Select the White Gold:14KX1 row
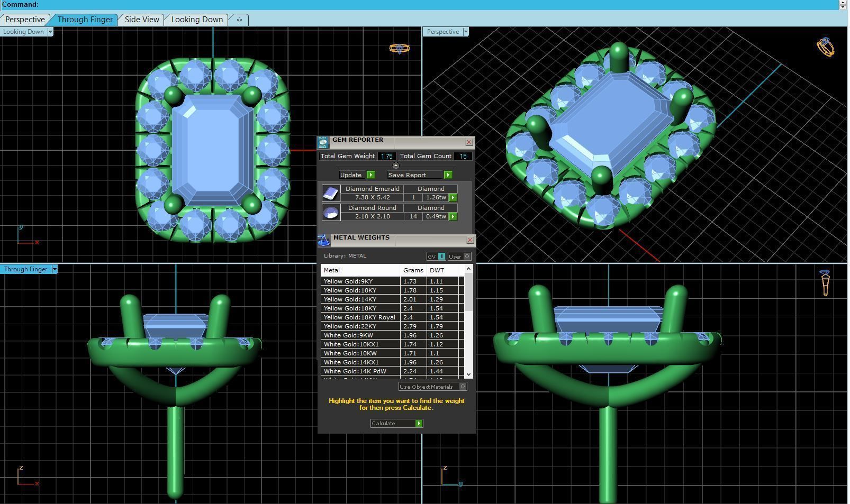This screenshot has height=504, width=850. 392,362
